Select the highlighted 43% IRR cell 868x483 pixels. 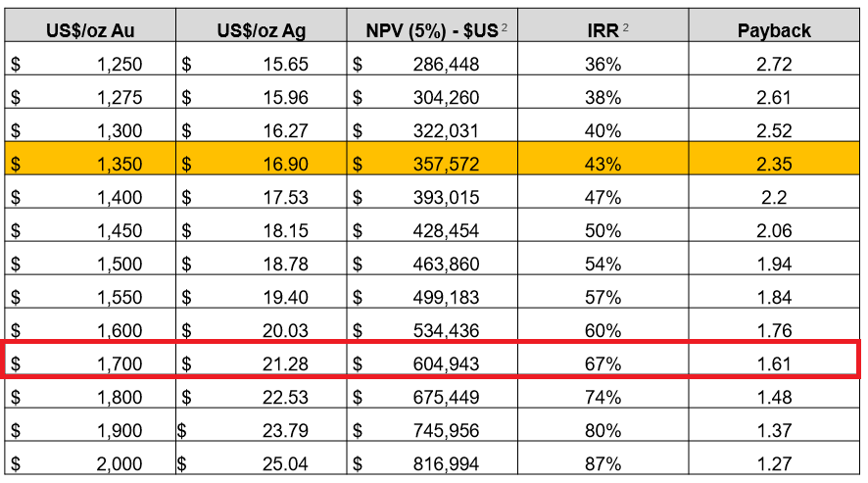[603, 165]
